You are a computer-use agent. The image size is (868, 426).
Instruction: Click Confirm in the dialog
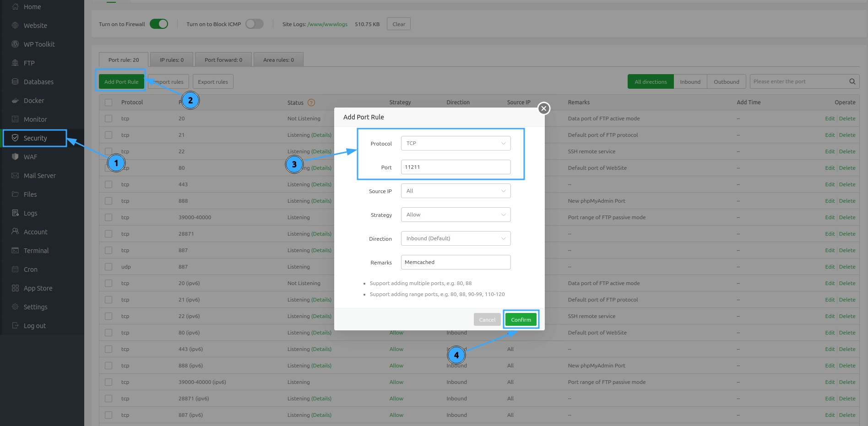[x=521, y=319]
